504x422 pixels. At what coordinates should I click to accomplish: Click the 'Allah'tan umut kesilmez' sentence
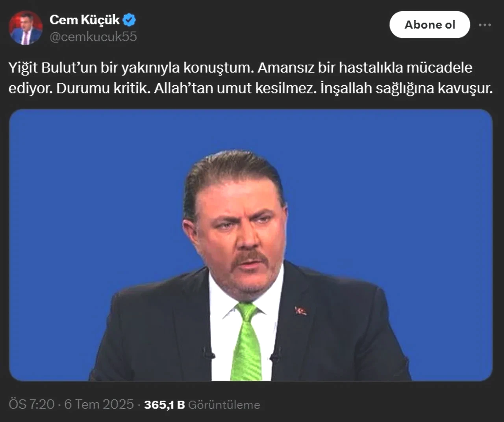click(235, 88)
